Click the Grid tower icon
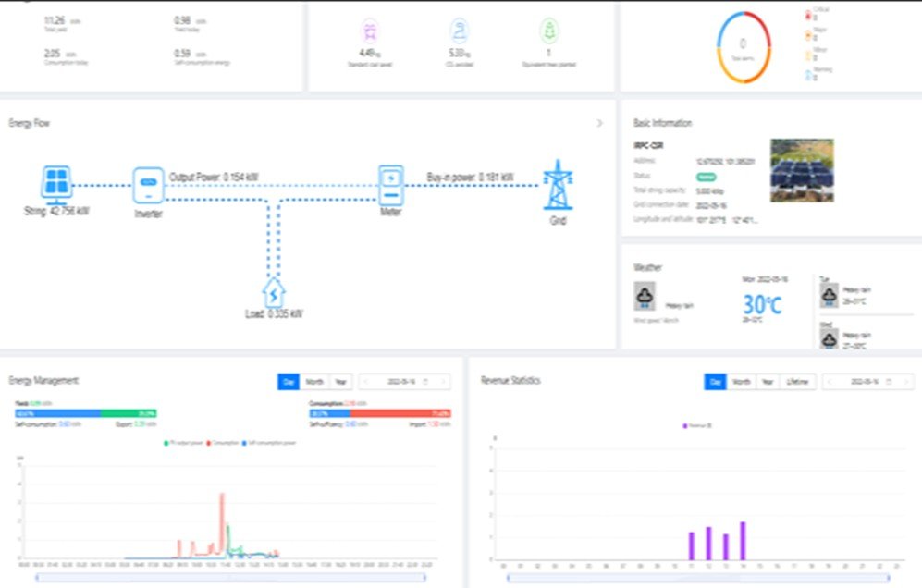Screen dimensions: 922x588 point(557,185)
